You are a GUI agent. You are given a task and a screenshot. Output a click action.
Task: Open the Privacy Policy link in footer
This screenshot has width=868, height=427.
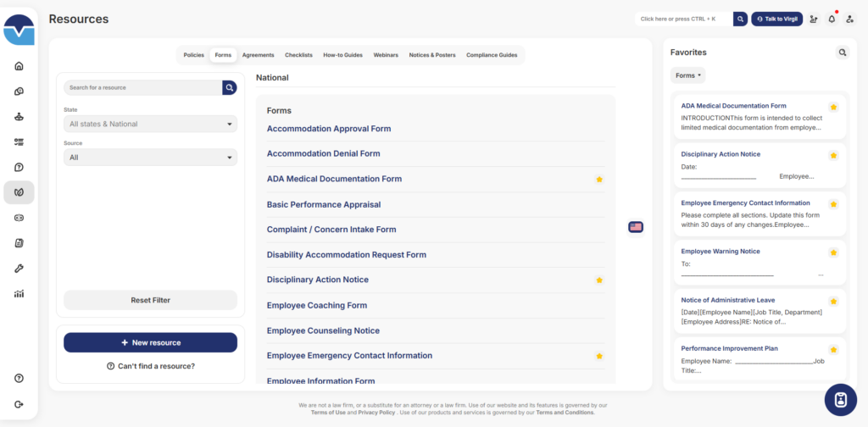[x=375, y=413]
